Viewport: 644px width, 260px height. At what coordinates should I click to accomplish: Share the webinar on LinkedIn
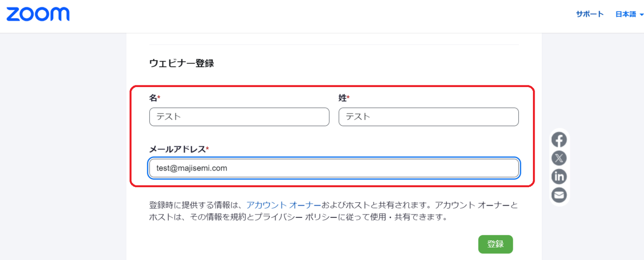559,177
